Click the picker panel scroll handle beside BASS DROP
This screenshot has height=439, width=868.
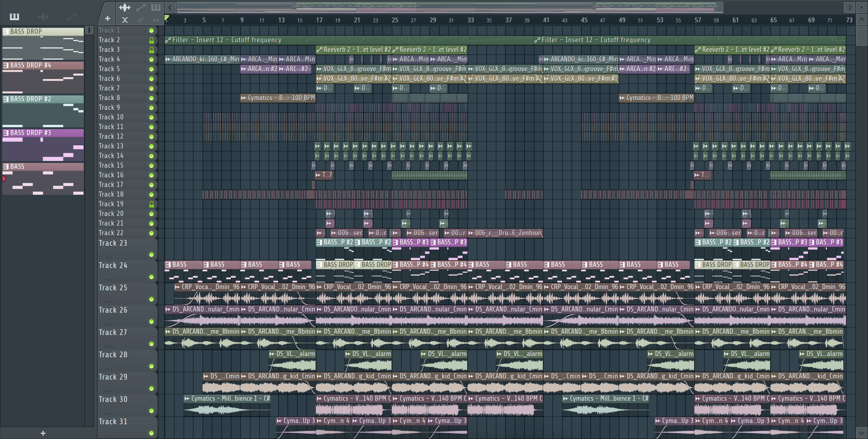[89, 30]
